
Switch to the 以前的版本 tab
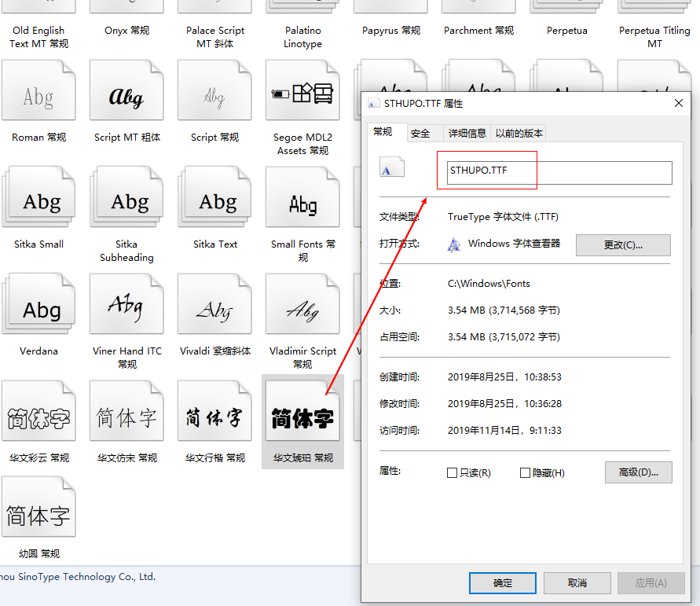pos(519,133)
